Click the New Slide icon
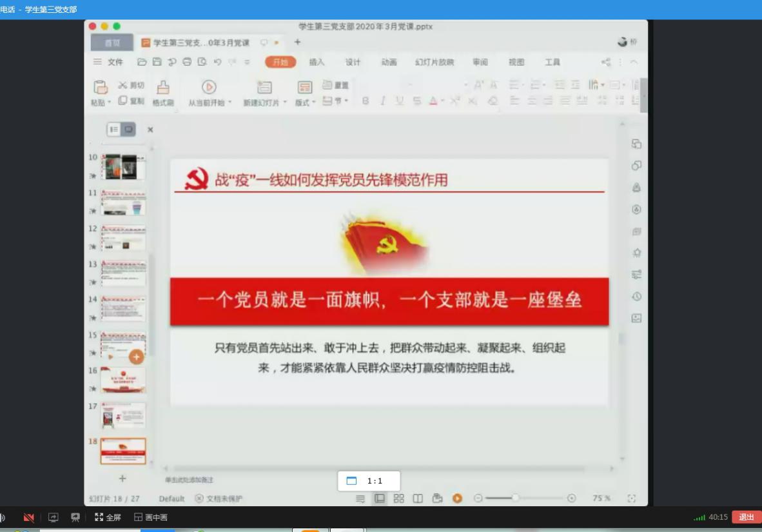Screen dimensions: 762x532 pyautogui.click(x=264, y=88)
